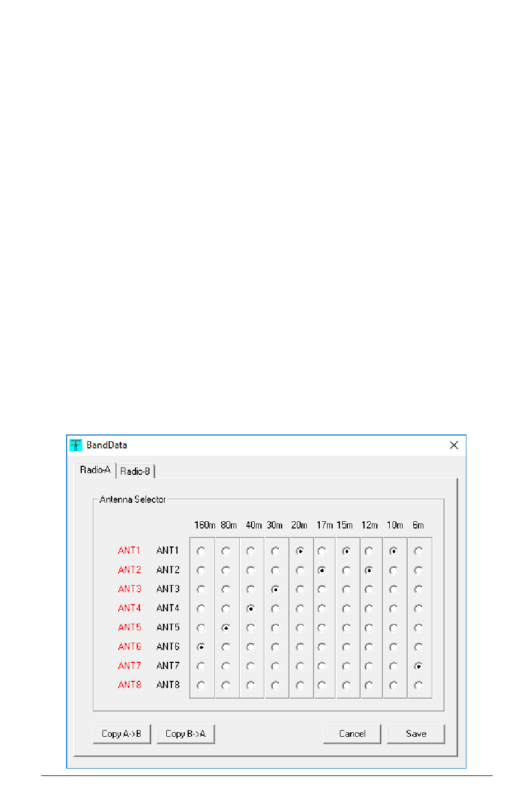Save the band data settings
Viewport: 532px width, 795px height.
416,733
